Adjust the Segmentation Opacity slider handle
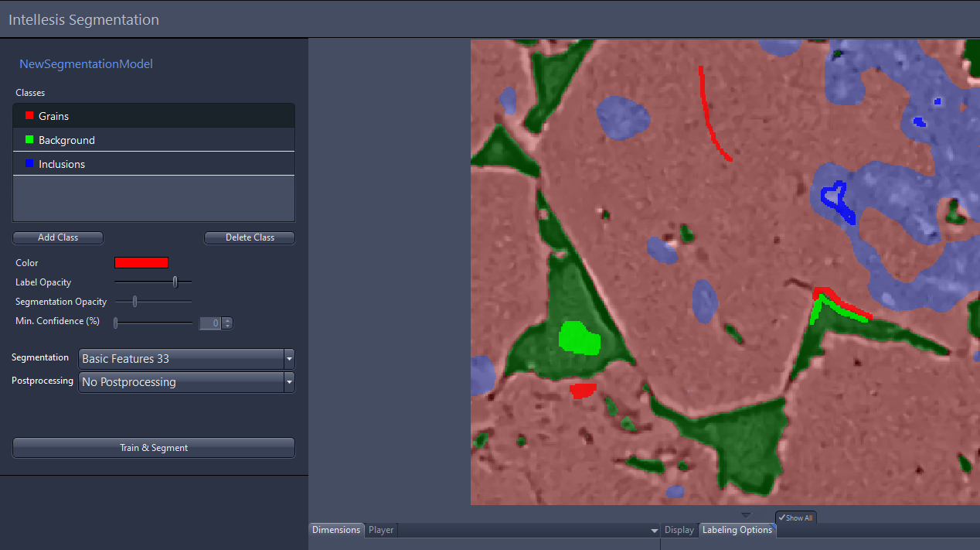 tap(134, 301)
